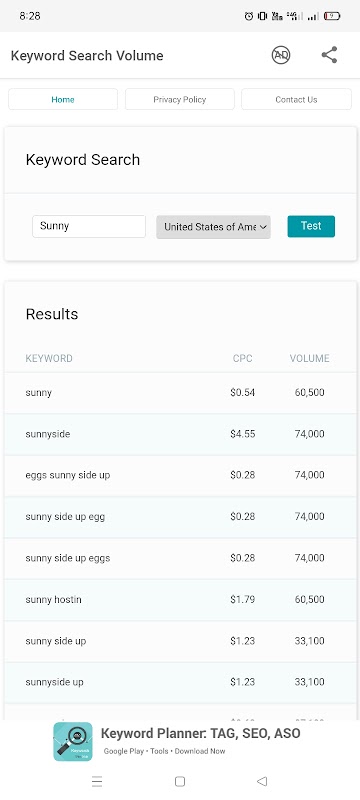Tap the share icon
Image resolution: width=360 pixels, height=800 pixels.
(329, 55)
